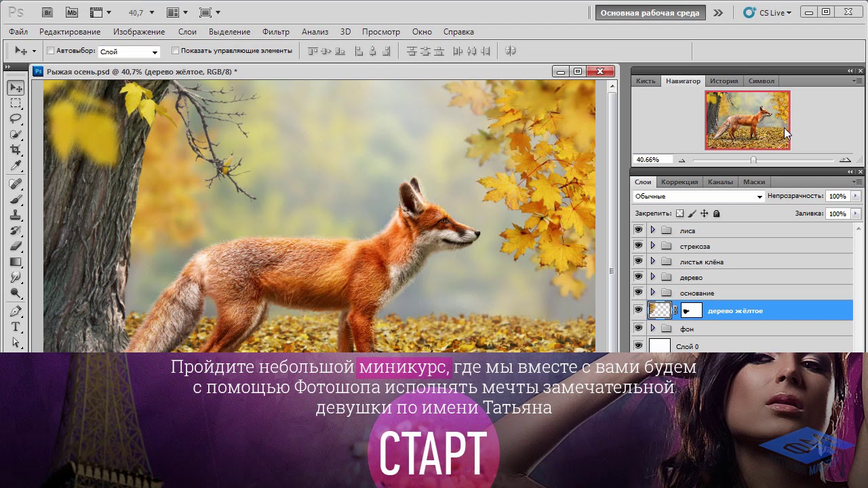
Task: Hide the стрекоза layer group
Action: (638, 245)
